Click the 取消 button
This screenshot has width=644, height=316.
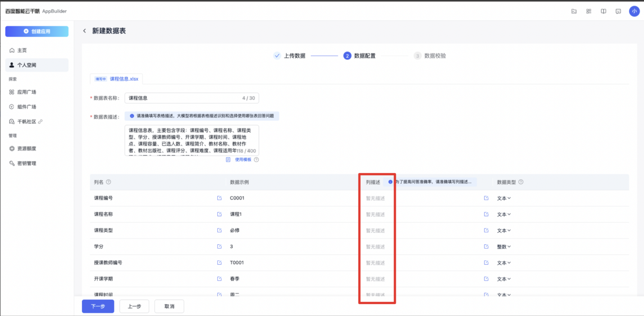click(x=169, y=306)
